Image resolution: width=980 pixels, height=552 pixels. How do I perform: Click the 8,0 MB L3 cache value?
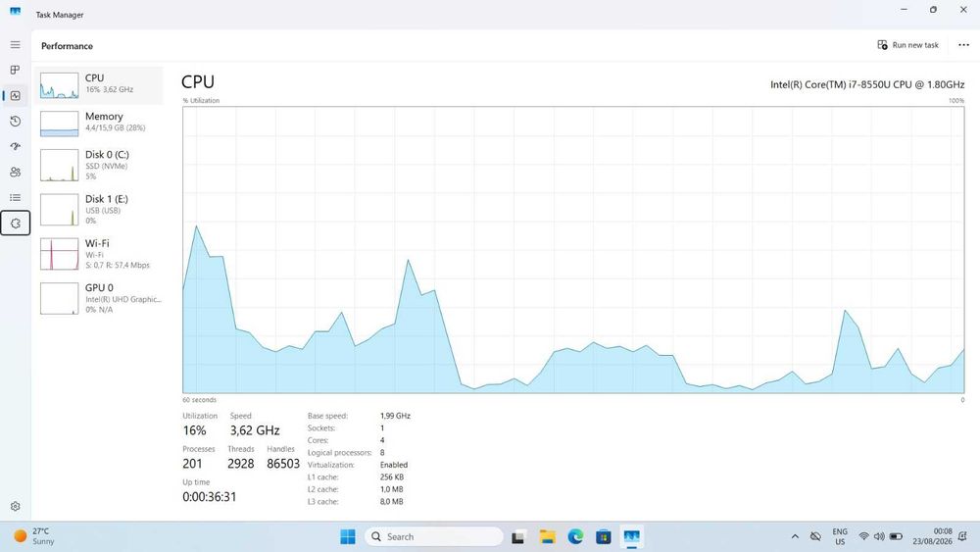pyautogui.click(x=391, y=501)
